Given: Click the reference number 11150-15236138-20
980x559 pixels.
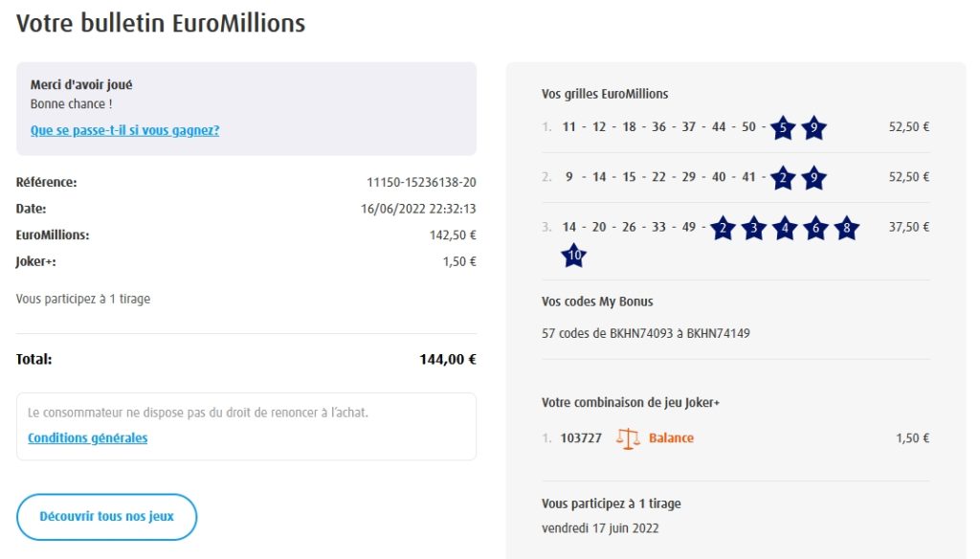Looking at the screenshot, I should pyautogui.click(x=421, y=182).
